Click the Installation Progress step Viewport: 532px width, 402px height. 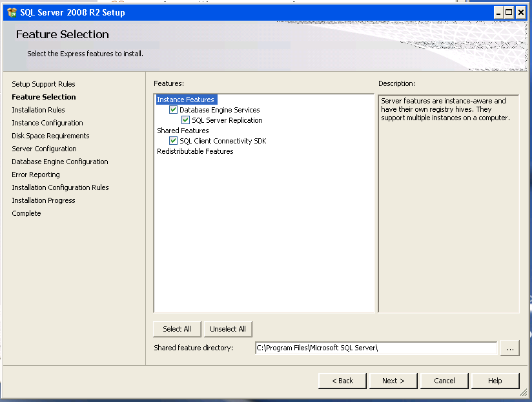click(43, 200)
